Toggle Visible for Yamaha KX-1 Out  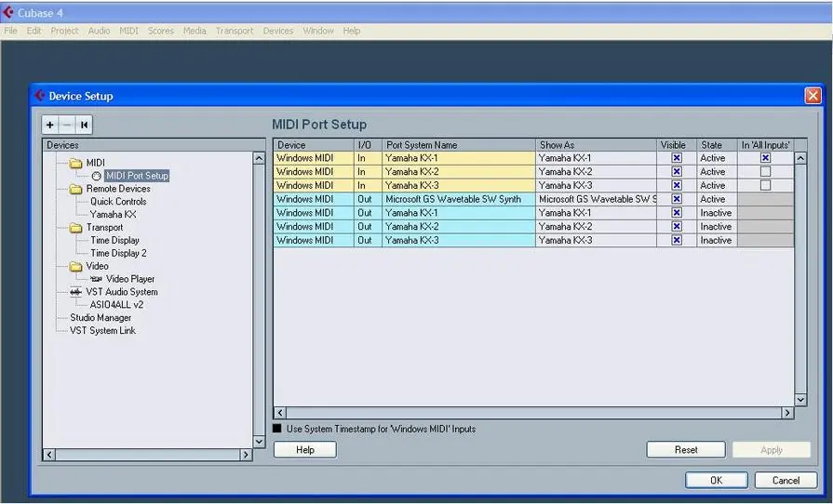(677, 213)
